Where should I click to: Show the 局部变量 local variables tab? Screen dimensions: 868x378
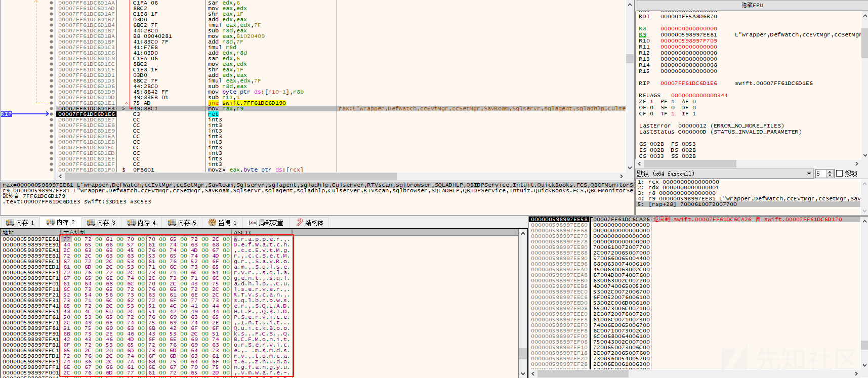click(x=265, y=222)
